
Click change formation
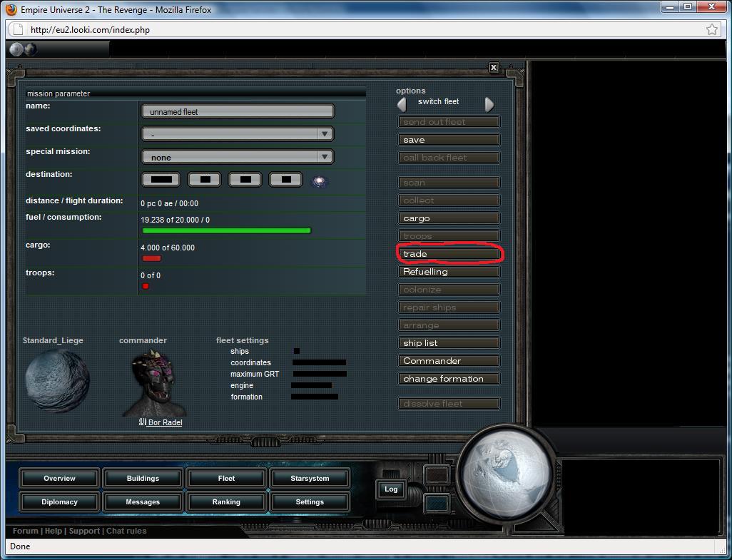449,379
